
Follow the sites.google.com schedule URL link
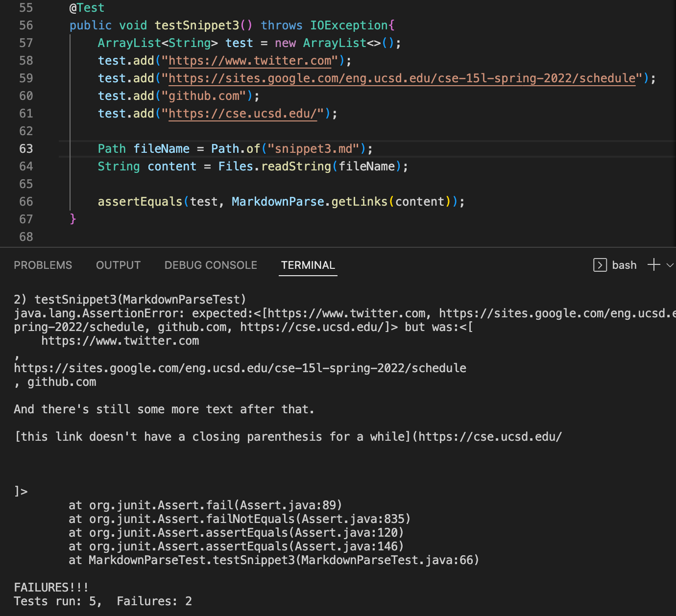[402, 78]
